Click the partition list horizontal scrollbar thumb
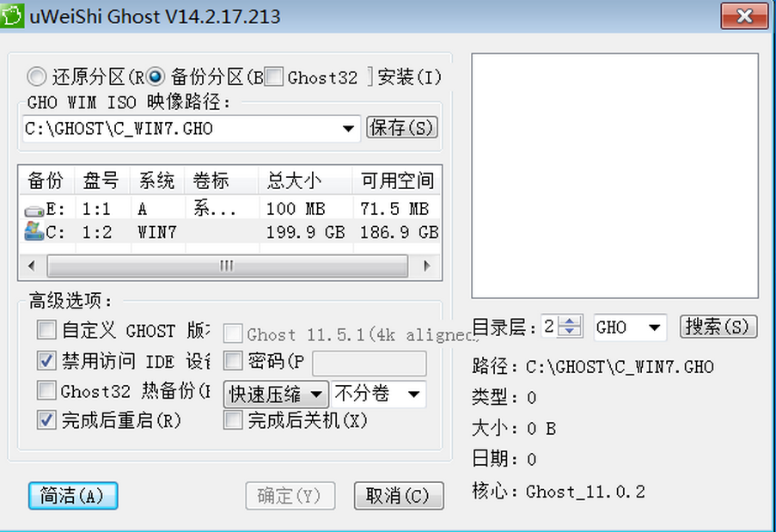Screen dimensions: 776x532 click(227, 266)
